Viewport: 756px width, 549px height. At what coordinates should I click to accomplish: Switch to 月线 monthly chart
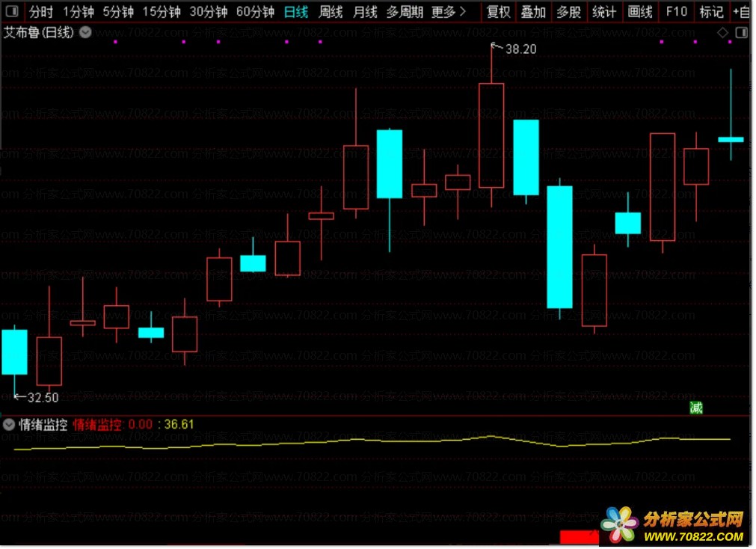point(365,11)
